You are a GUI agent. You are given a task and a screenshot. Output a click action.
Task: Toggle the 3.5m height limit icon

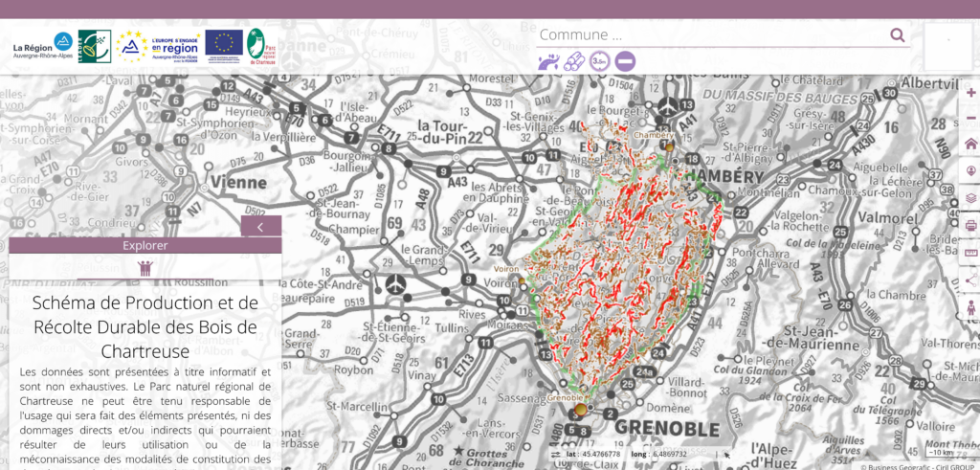[600, 62]
